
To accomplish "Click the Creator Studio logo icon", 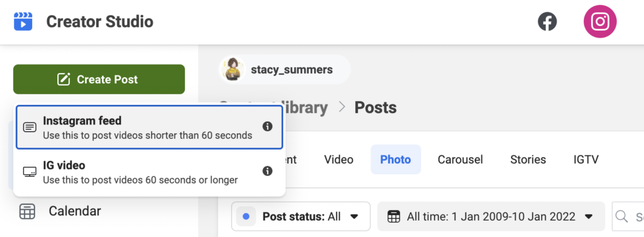I will (23, 21).
